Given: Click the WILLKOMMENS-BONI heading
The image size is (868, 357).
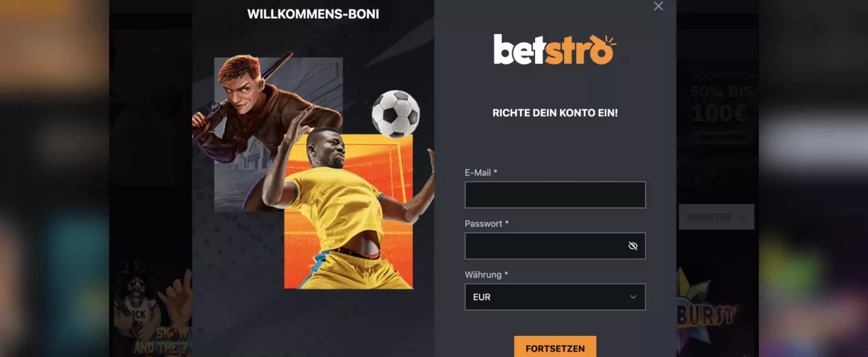Looking at the screenshot, I should [313, 14].
